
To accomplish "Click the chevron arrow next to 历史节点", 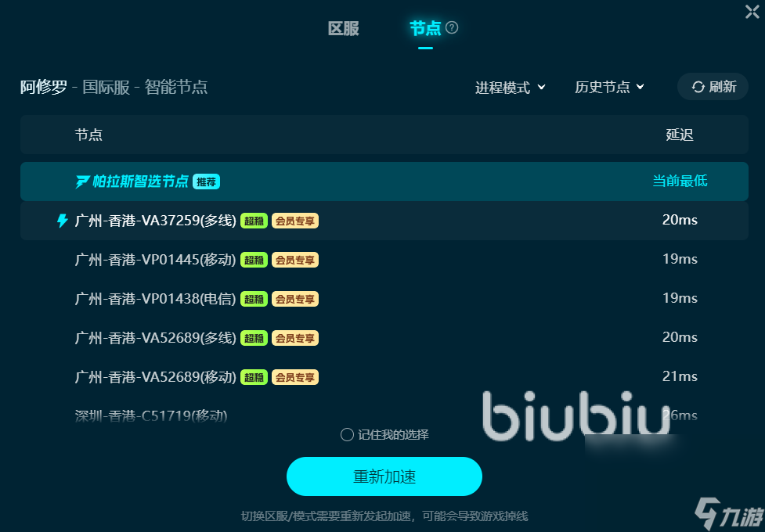I will click(640, 87).
